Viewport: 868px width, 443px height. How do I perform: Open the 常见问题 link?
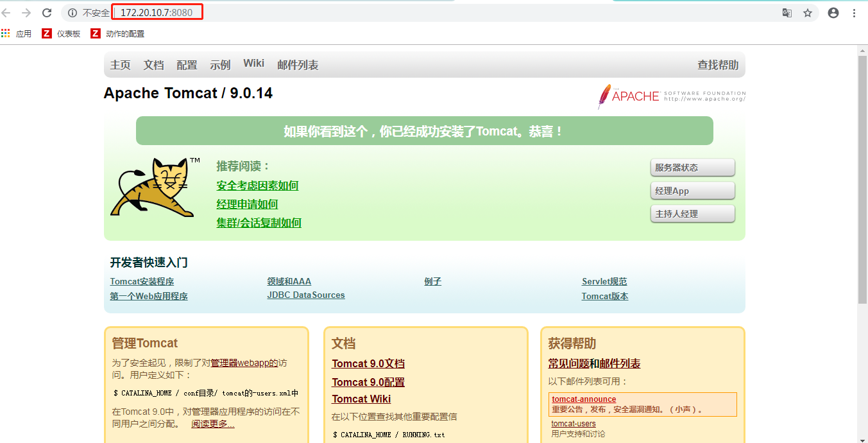(x=568, y=363)
